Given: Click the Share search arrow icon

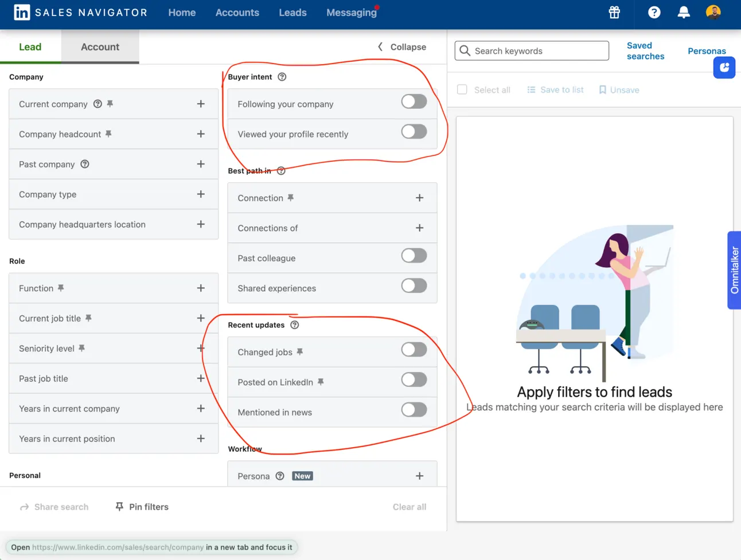Looking at the screenshot, I should 24,507.
